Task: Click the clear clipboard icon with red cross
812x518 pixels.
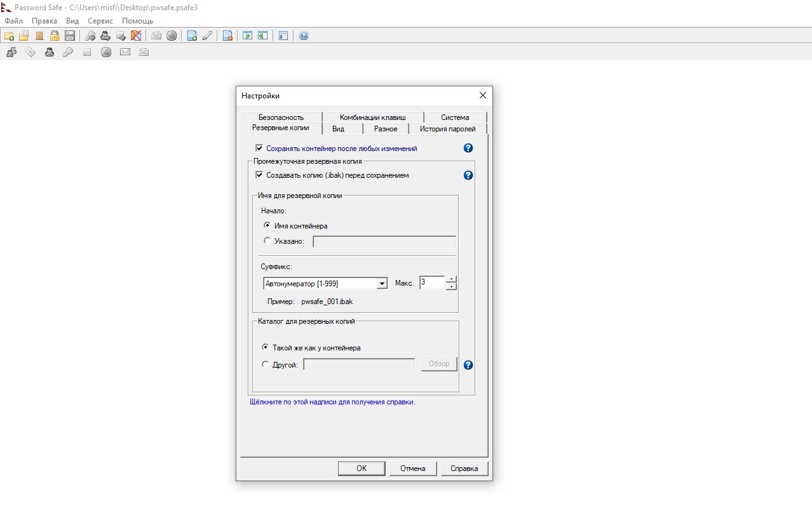Action: 136,36
